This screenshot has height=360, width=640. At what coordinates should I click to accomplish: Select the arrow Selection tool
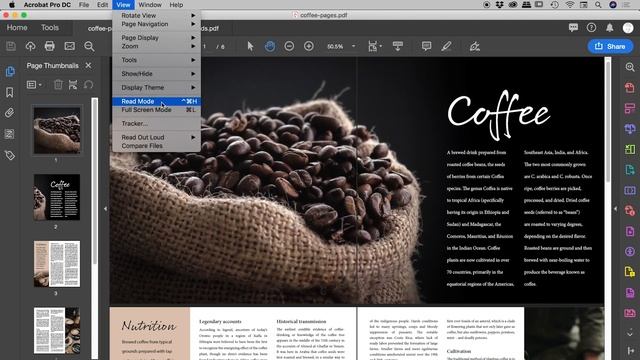click(250, 46)
